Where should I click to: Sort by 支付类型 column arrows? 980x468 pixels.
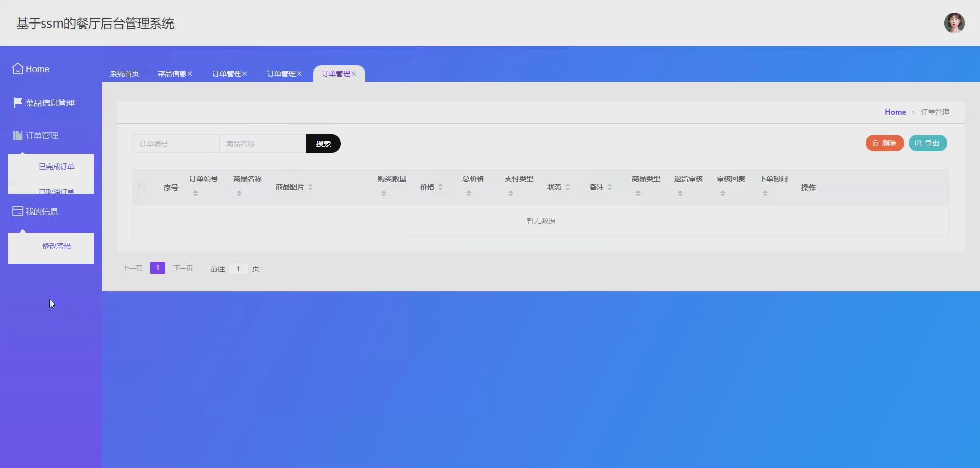coord(511,193)
